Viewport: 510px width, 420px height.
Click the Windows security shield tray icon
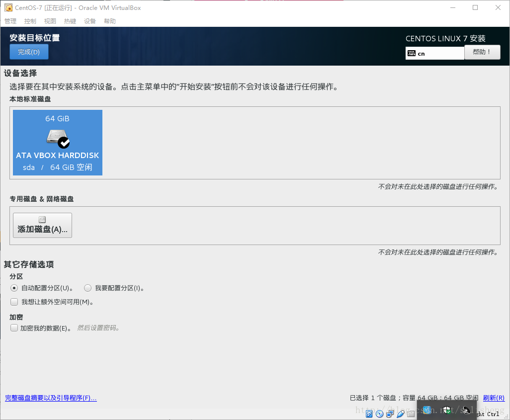click(447, 410)
